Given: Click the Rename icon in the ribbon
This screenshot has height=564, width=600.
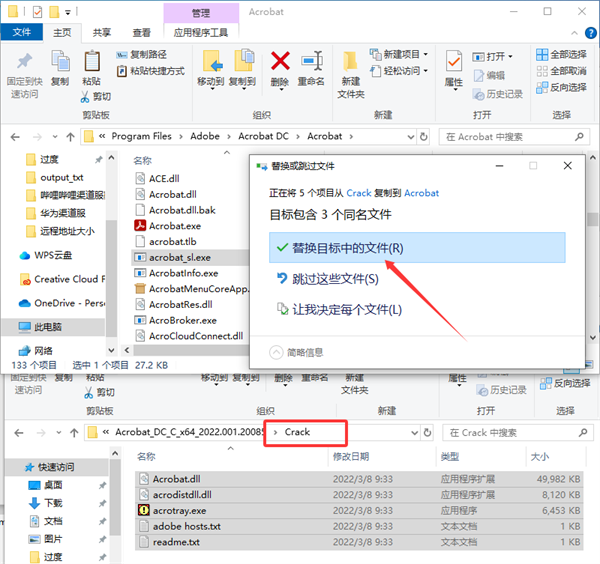Looking at the screenshot, I should [311, 62].
